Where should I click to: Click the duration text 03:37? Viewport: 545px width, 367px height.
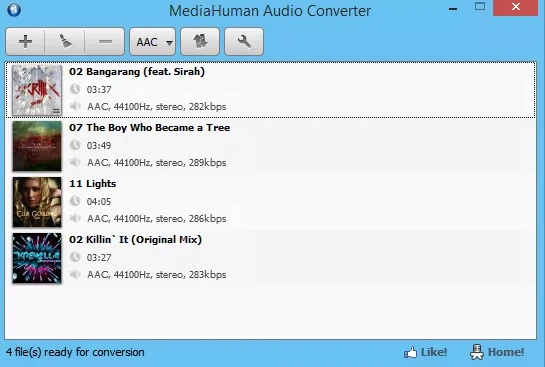(99, 90)
